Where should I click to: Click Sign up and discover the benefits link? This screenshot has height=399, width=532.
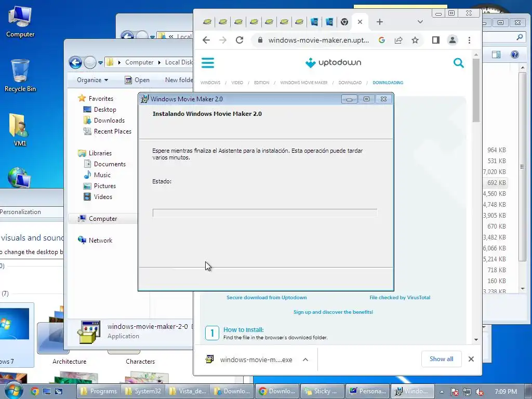pyautogui.click(x=333, y=312)
